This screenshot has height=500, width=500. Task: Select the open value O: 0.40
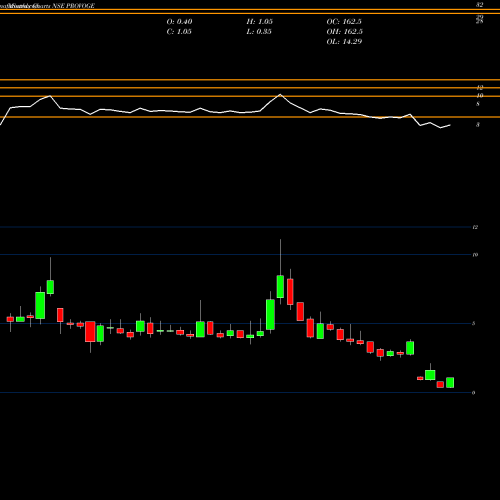click(179, 21)
